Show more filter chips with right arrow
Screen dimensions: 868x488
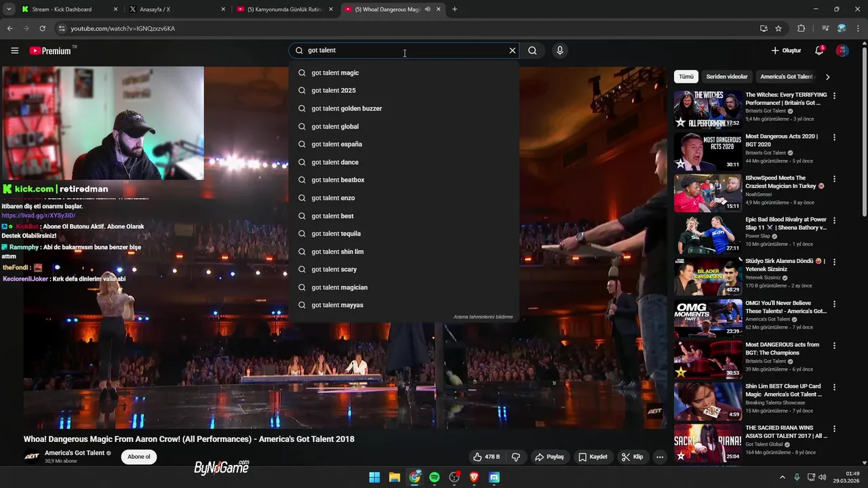click(827, 77)
